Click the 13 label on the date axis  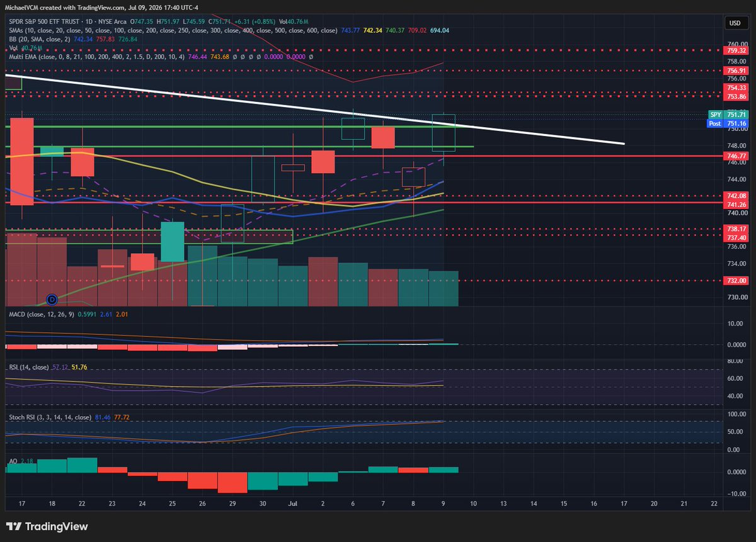(503, 504)
